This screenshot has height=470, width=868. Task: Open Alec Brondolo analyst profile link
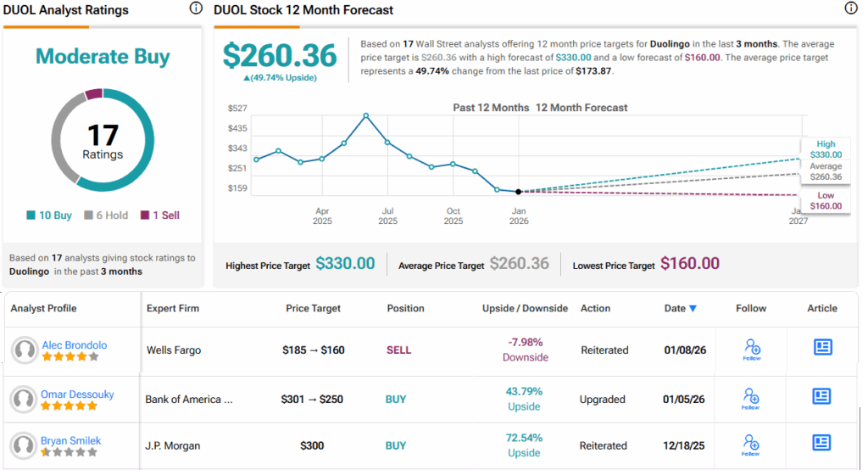click(75, 345)
